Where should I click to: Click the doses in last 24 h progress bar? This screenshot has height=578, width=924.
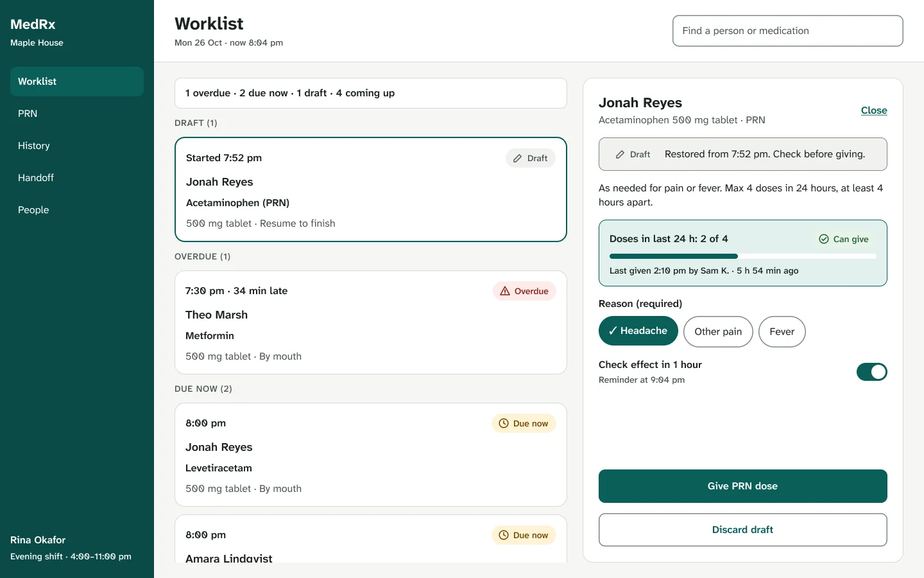[x=743, y=256]
